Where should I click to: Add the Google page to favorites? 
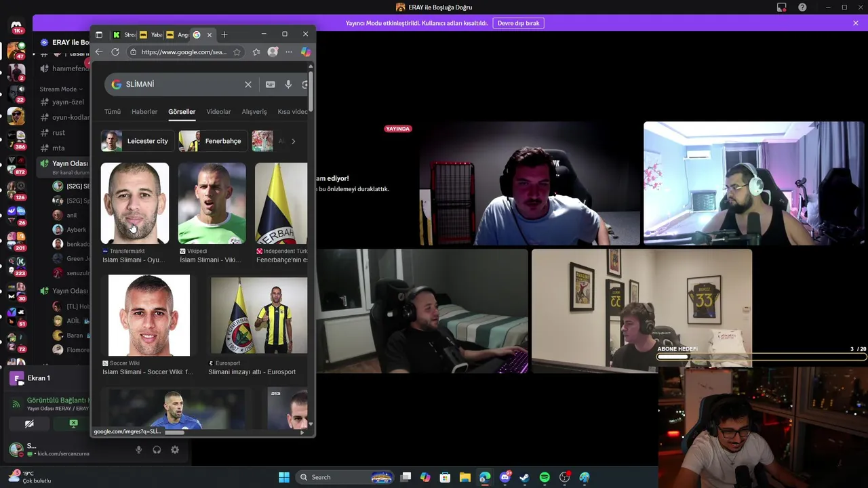[x=237, y=52]
